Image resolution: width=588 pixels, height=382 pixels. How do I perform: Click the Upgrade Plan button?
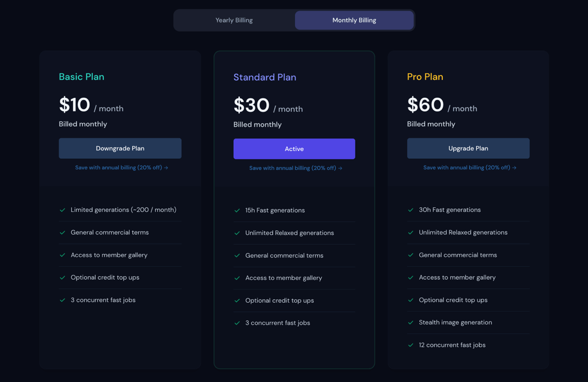468,148
